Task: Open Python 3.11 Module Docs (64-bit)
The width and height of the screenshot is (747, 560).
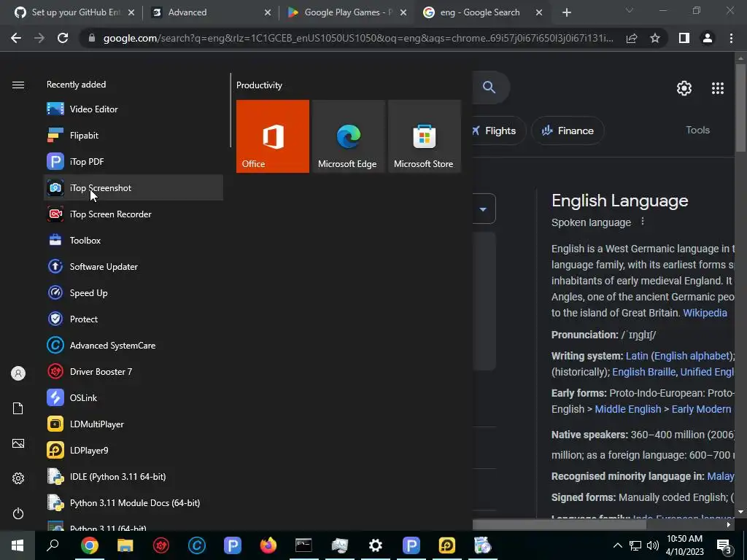Action: tap(133, 502)
